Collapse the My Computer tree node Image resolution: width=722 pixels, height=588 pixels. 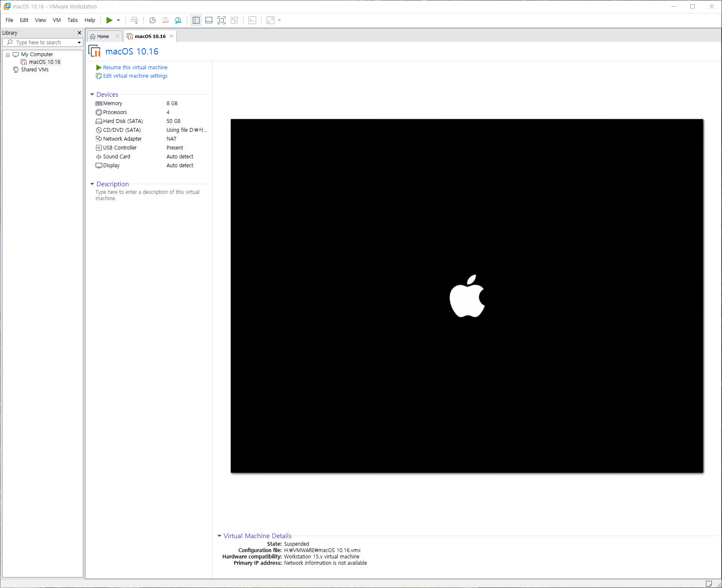pyautogui.click(x=8, y=55)
